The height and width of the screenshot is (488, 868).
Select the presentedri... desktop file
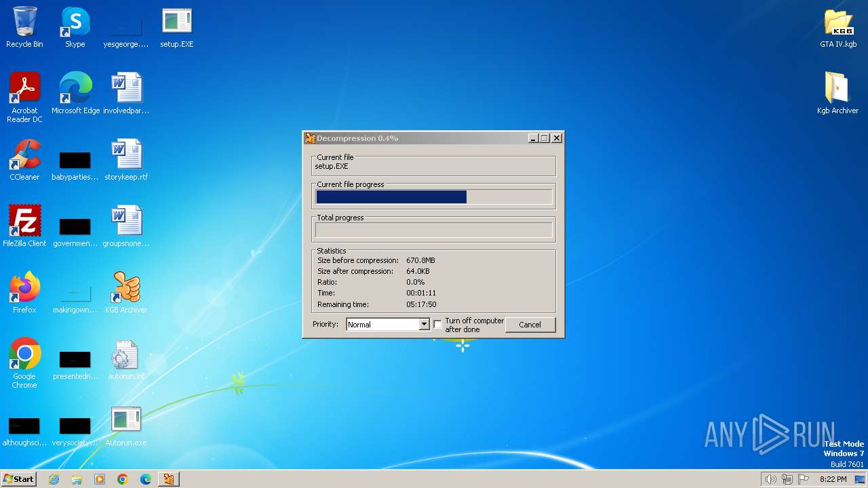coord(75,366)
